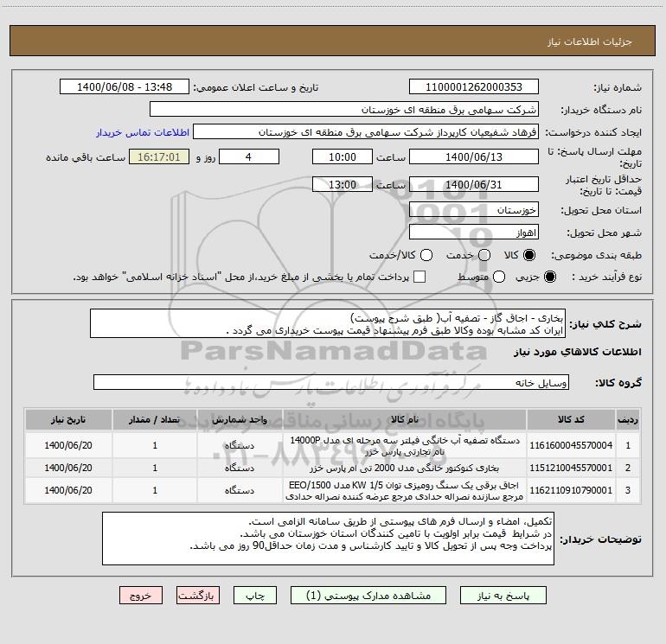
Task: Click the کد کالا column header
Action: pyautogui.click(x=571, y=419)
